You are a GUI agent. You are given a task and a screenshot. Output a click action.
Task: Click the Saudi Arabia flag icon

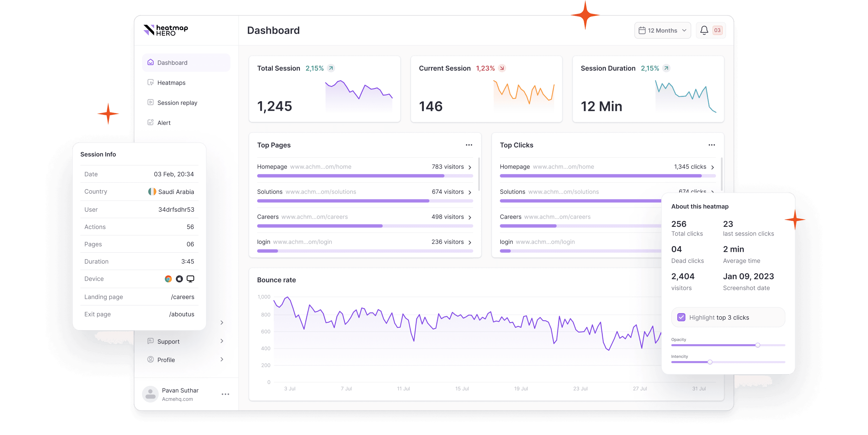152,192
